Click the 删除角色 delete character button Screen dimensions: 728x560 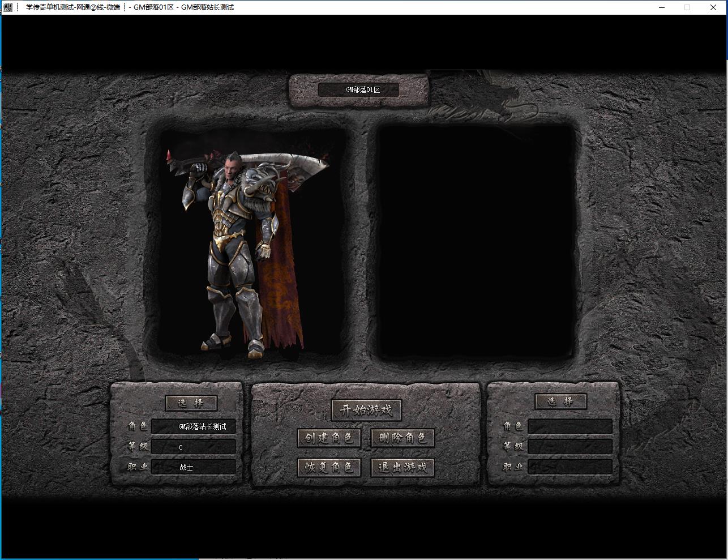(402, 438)
